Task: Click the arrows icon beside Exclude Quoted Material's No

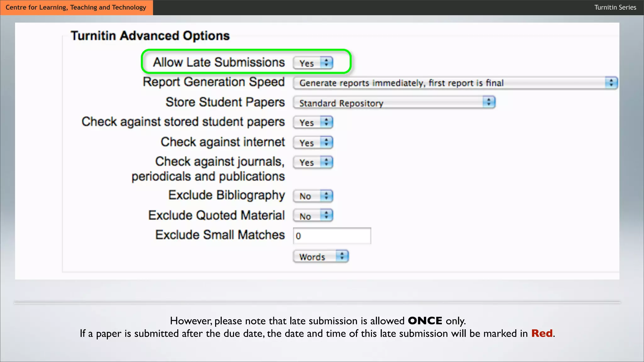Action: coord(326,215)
